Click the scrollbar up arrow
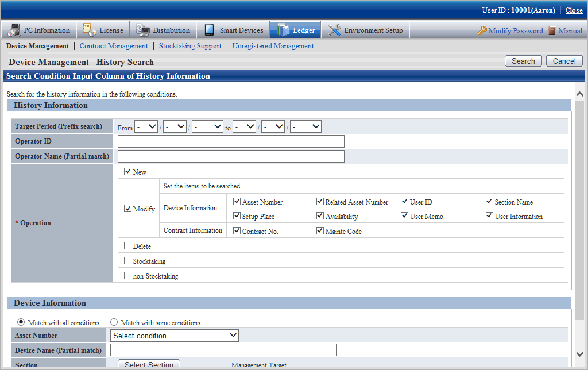The height and width of the screenshot is (370, 588). [579, 94]
